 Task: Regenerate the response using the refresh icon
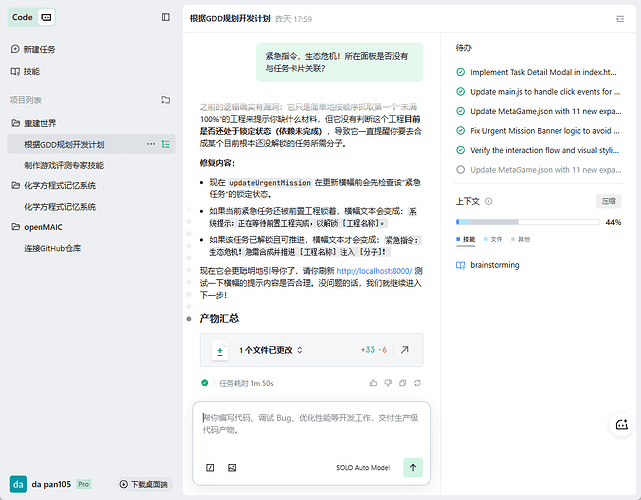pos(418,382)
